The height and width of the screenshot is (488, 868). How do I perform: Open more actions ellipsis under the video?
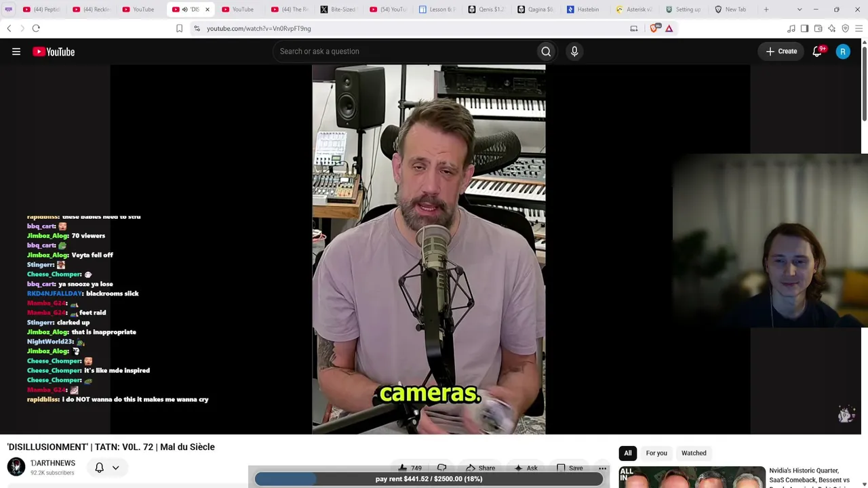point(602,468)
